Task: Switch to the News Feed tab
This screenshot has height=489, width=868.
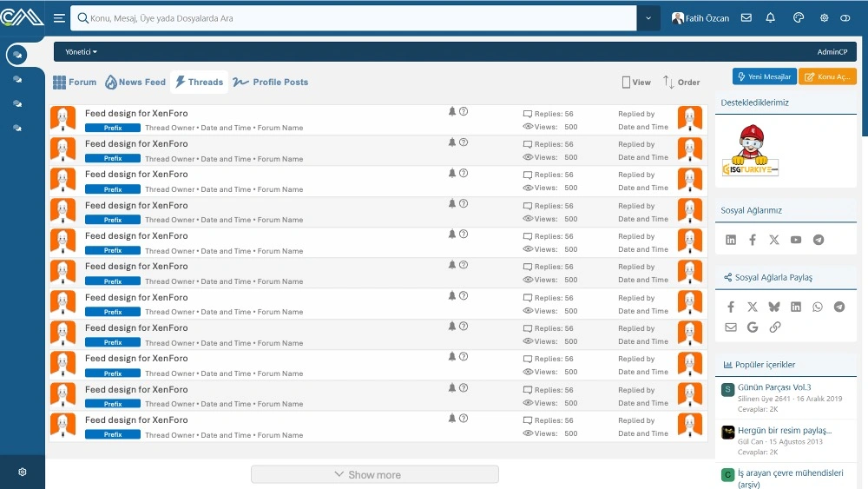Action: point(135,83)
